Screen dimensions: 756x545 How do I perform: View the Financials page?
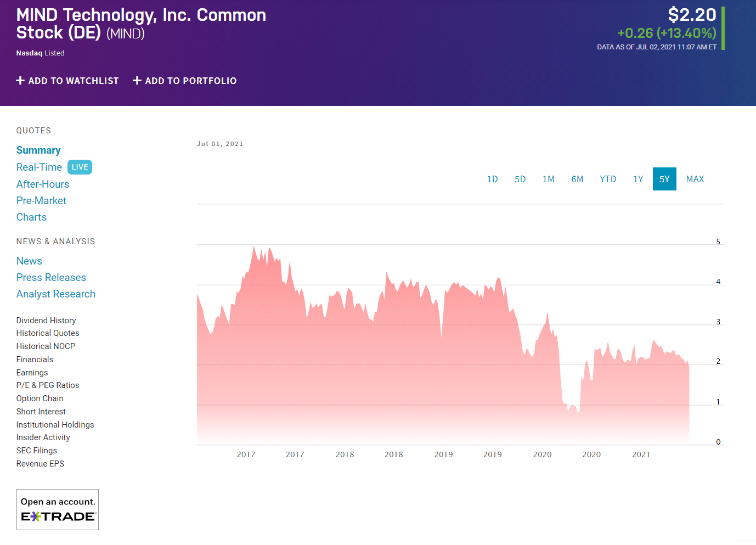[35, 359]
